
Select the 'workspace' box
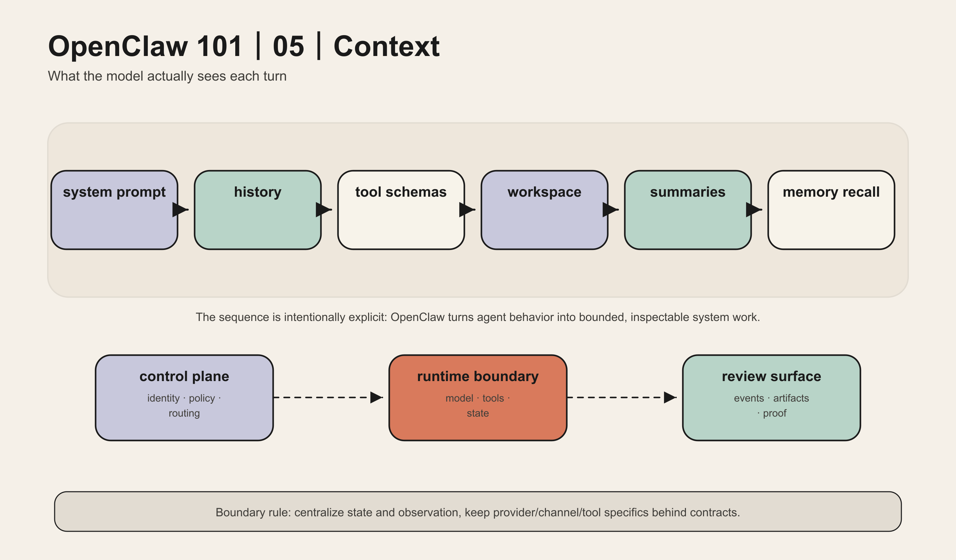pos(544,210)
